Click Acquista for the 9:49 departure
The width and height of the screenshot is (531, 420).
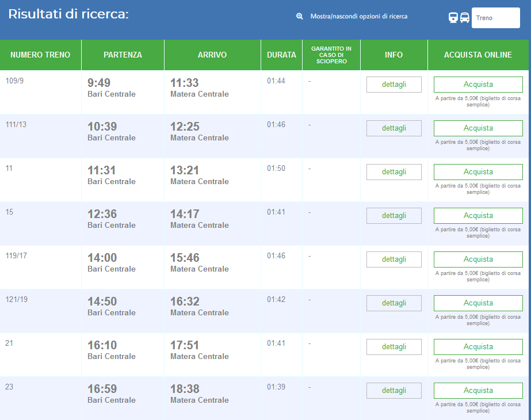click(478, 85)
